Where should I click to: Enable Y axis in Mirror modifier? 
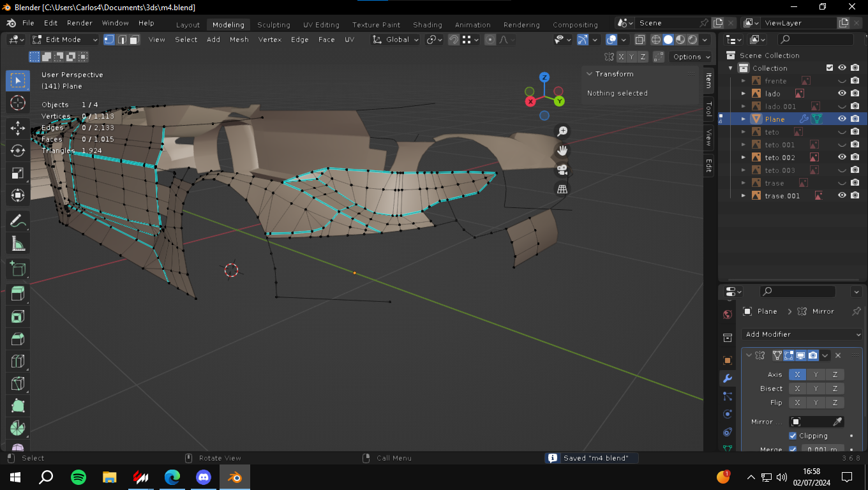816,375
